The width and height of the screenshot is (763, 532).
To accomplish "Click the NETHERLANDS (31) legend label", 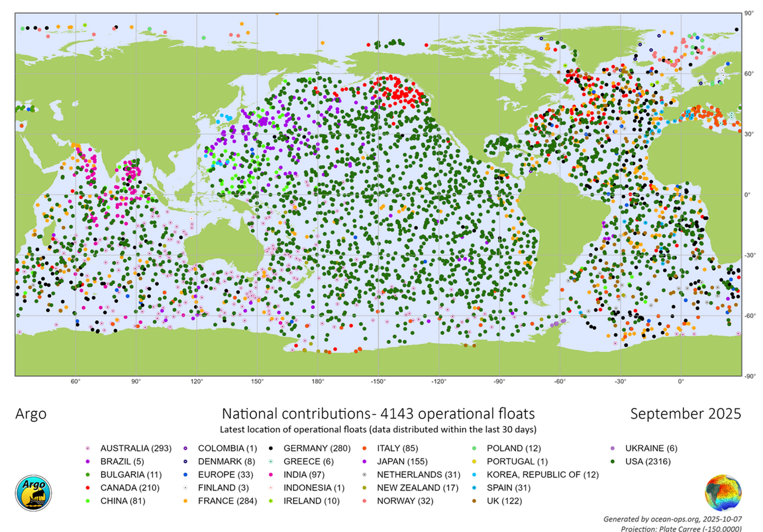I will [418, 475].
